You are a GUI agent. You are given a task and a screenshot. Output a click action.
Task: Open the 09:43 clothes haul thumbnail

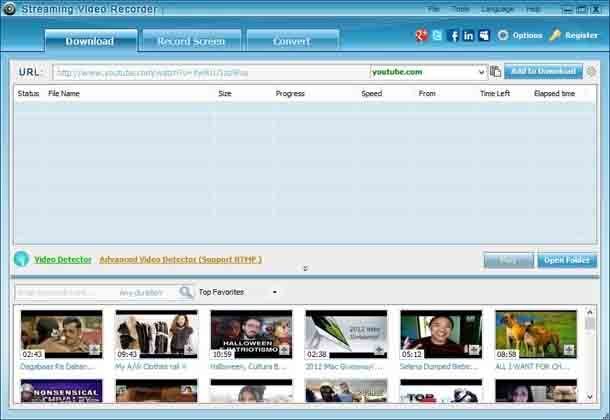(156, 334)
